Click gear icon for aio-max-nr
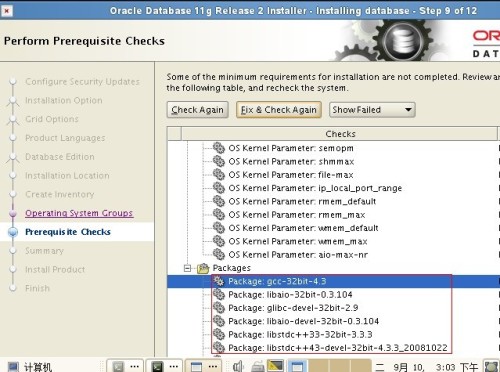The width and height of the screenshot is (500, 372). pyautogui.click(x=219, y=255)
